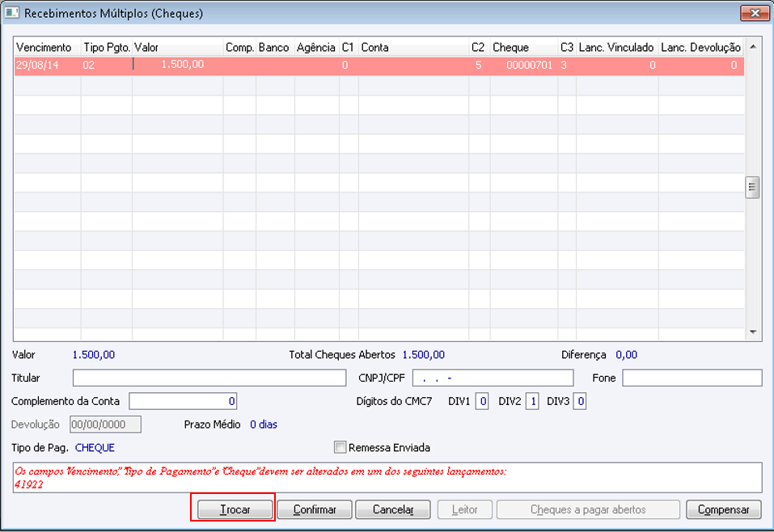
Task: Toggle the Remessa Enviada checkbox
Action: [340, 447]
